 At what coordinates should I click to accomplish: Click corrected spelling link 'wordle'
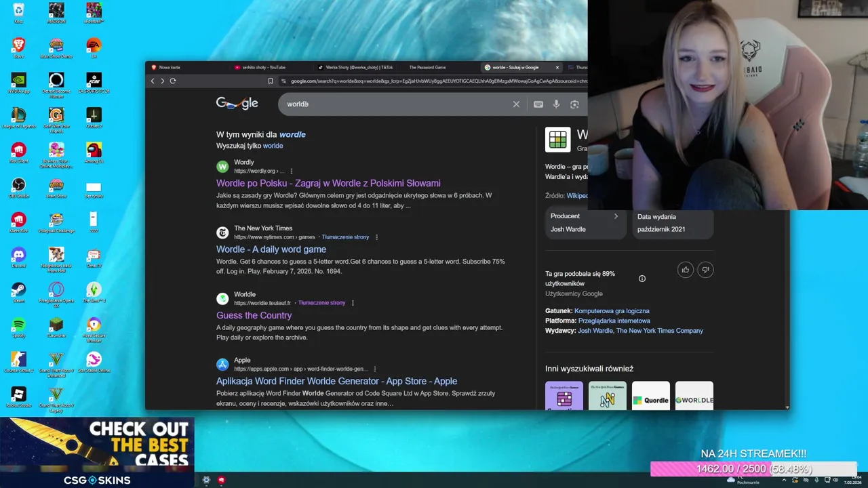[292, 134]
